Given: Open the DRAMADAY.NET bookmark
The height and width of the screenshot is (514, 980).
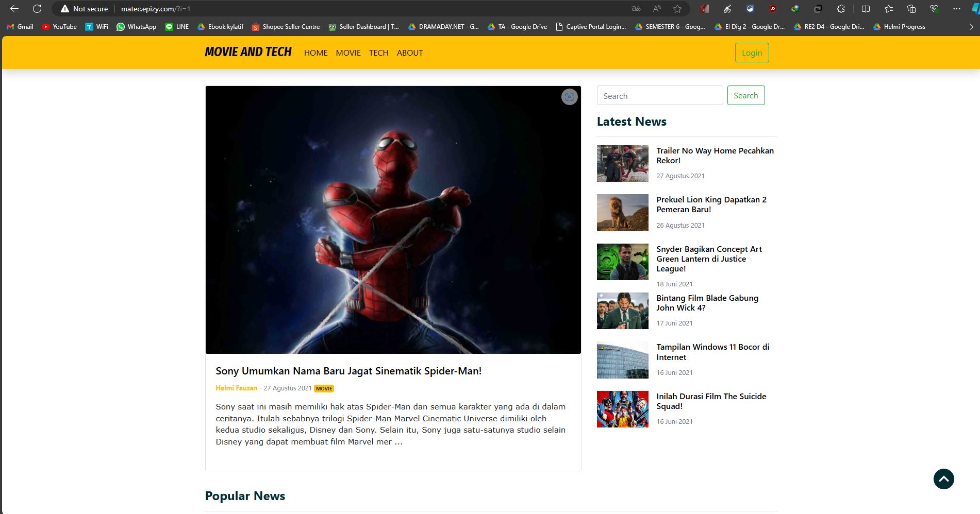Looking at the screenshot, I should click(x=443, y=27).
